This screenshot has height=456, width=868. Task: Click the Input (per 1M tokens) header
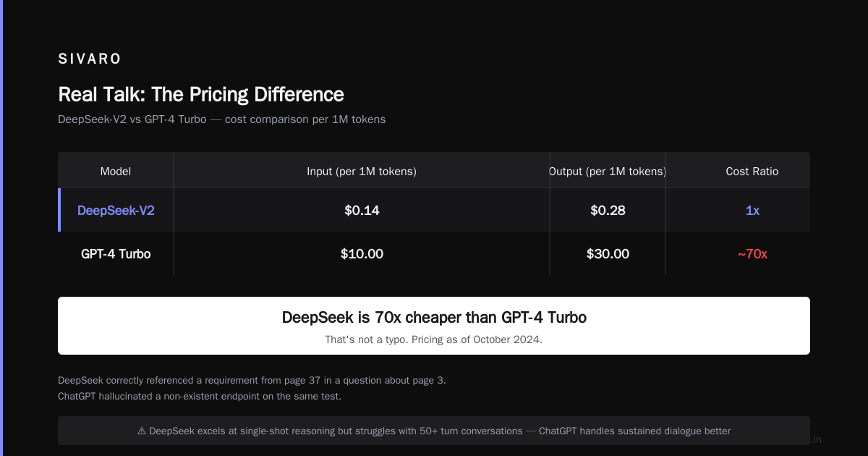pyautogui.click(x=362, y=172)
